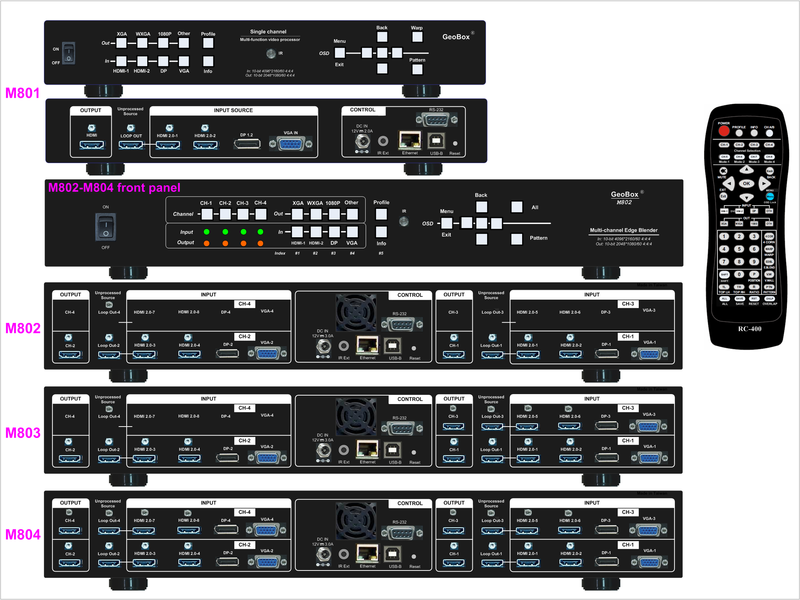800x600 pixels.
Task: Open OSD Menu button on M802-M804 front panel
Action: (x=446, y=223)
